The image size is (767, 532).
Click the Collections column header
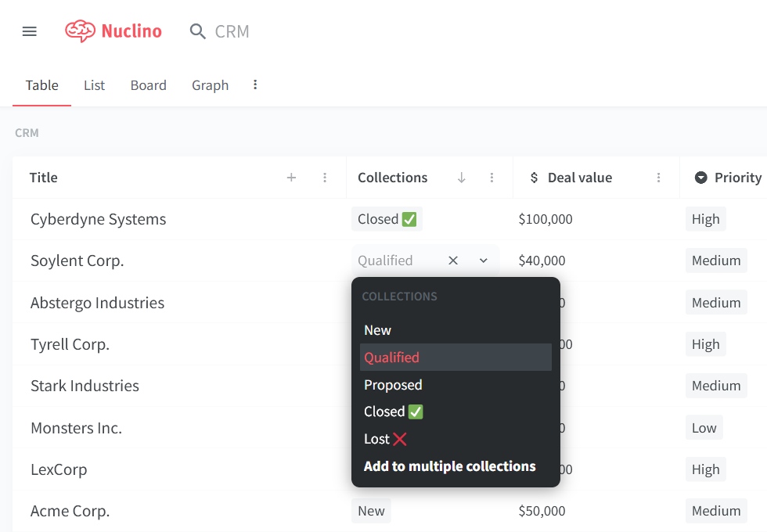[x=392, y=178]
